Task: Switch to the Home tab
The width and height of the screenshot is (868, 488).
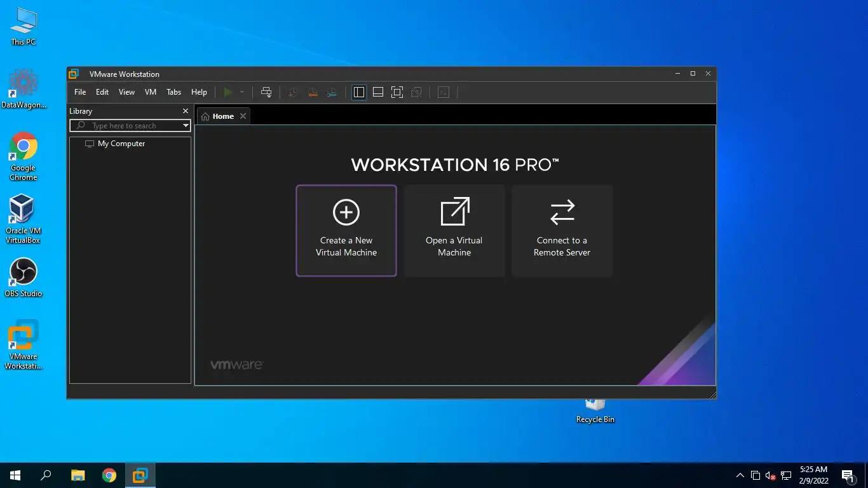Action: click(217, 116)
